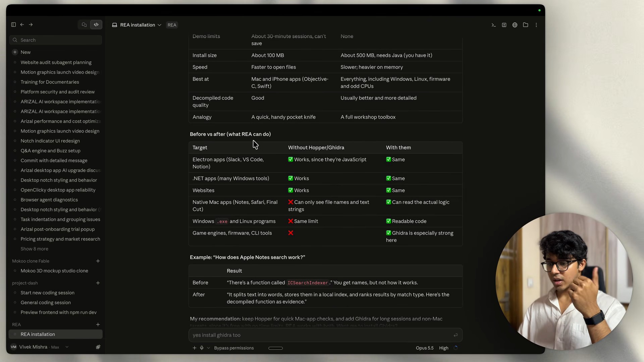The image size is (644, 362).
Task: Switch to chat mode bubbles icon
Action: [x=84, y=24]
